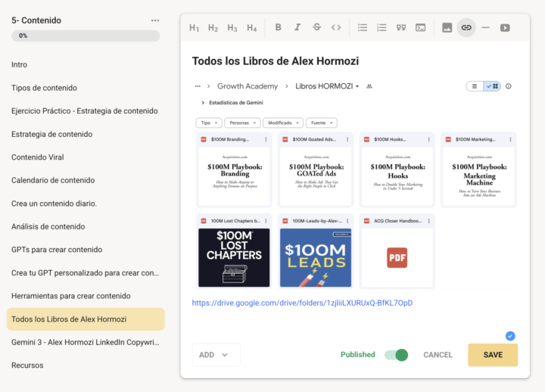This screenshot has height=392, width=545.
Task: Toggle the Published switch
Action: coord(396,355)
